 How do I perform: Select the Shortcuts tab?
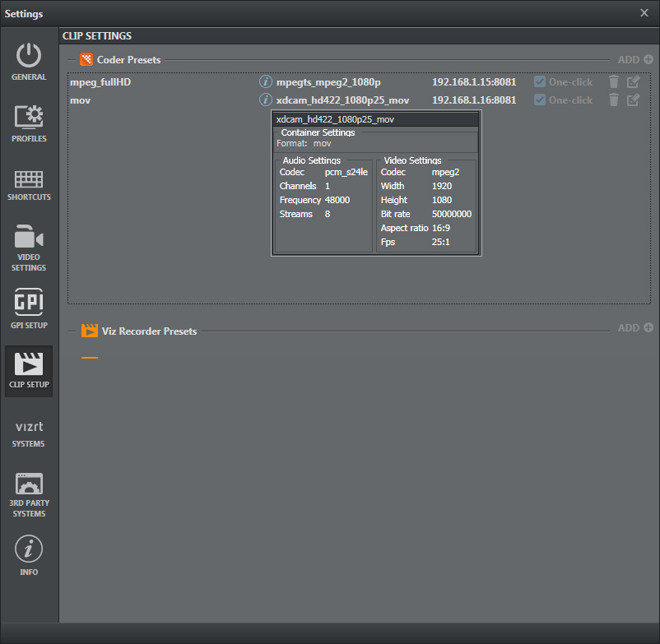[29, 185]
